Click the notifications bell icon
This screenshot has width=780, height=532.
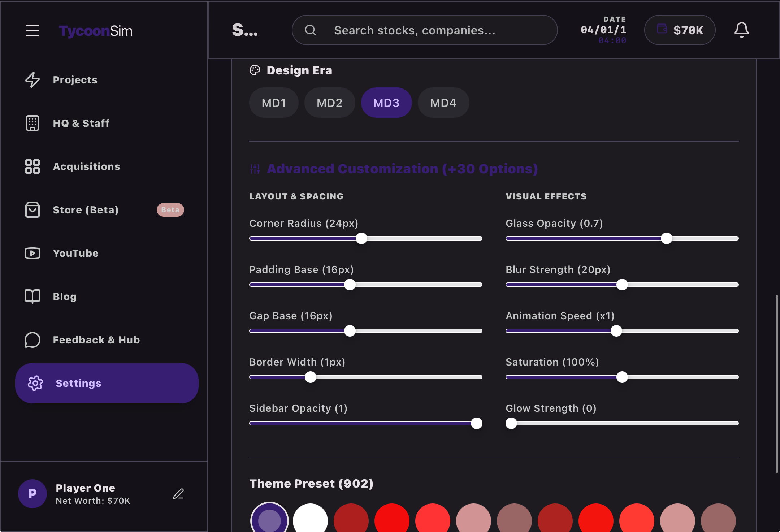point(741,30)
